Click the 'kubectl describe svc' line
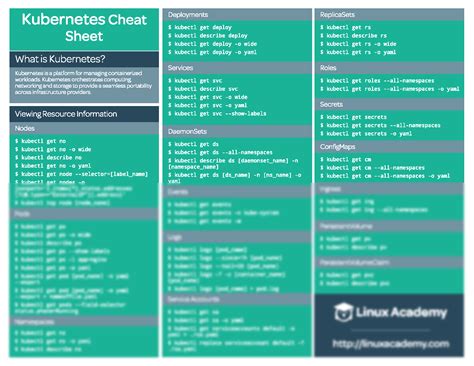This screenshot has width=474, height=366. click(x=203, y=89)
